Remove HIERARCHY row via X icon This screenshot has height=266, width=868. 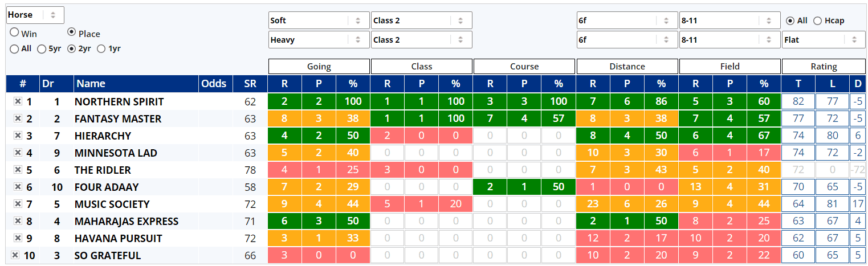pos(18,136)
